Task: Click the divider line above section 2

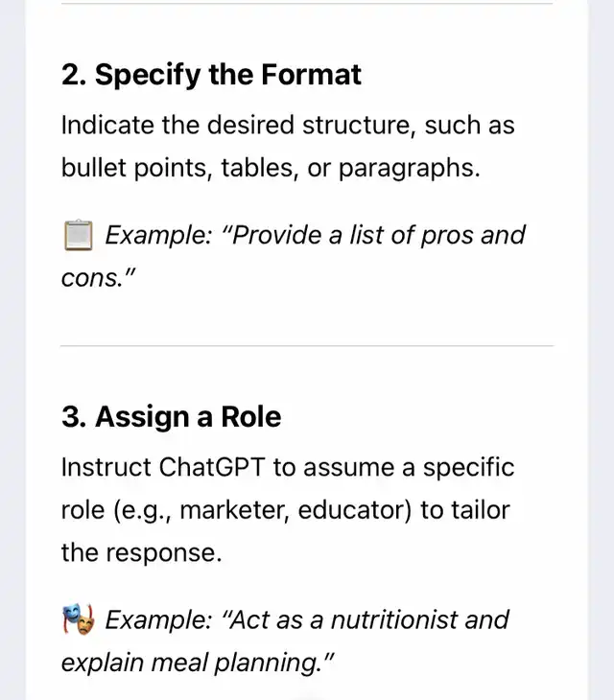Action: point(307,4)
